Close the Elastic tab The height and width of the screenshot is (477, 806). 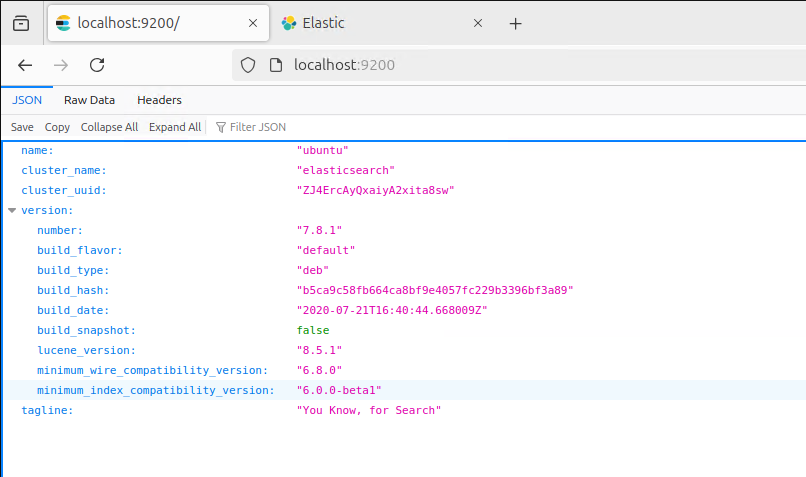click(478, 23)
